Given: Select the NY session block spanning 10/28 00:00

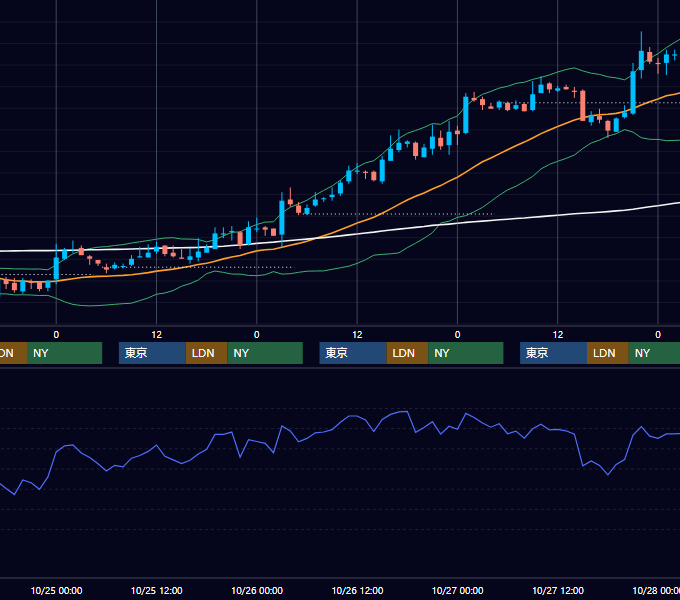Looking at the screenshot, I should (x=654, y=353).
